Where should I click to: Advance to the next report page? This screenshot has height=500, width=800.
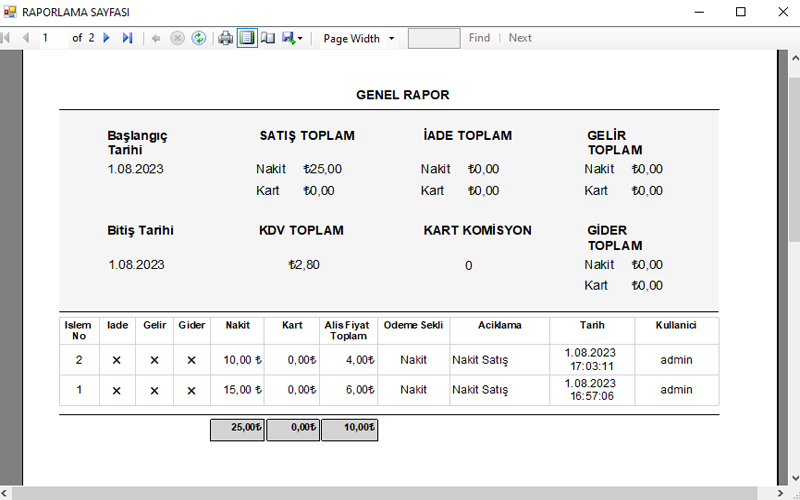107,38
